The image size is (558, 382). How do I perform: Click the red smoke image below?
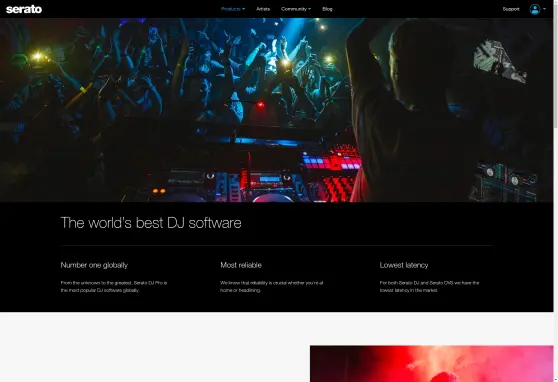coord(431,363)
